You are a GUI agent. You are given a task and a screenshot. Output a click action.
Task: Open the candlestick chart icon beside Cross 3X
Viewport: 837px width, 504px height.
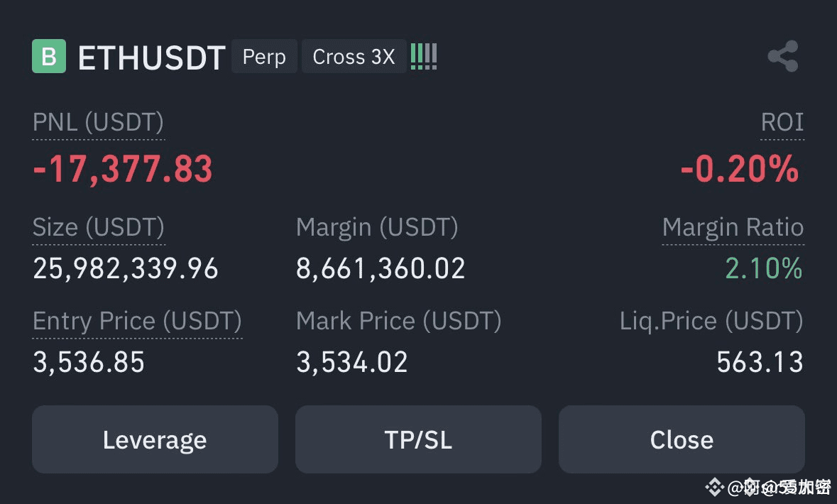pos(424,55)
